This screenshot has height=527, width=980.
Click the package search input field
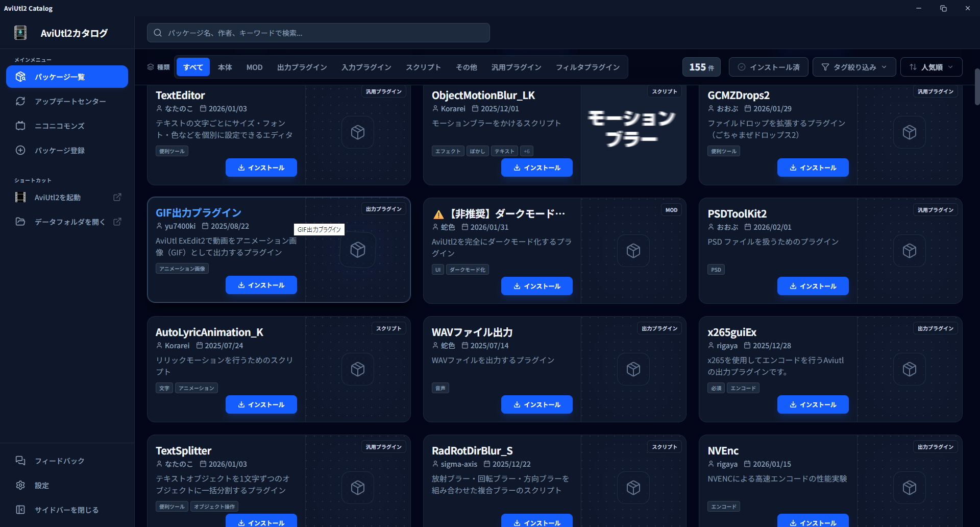tap(318, 33)
